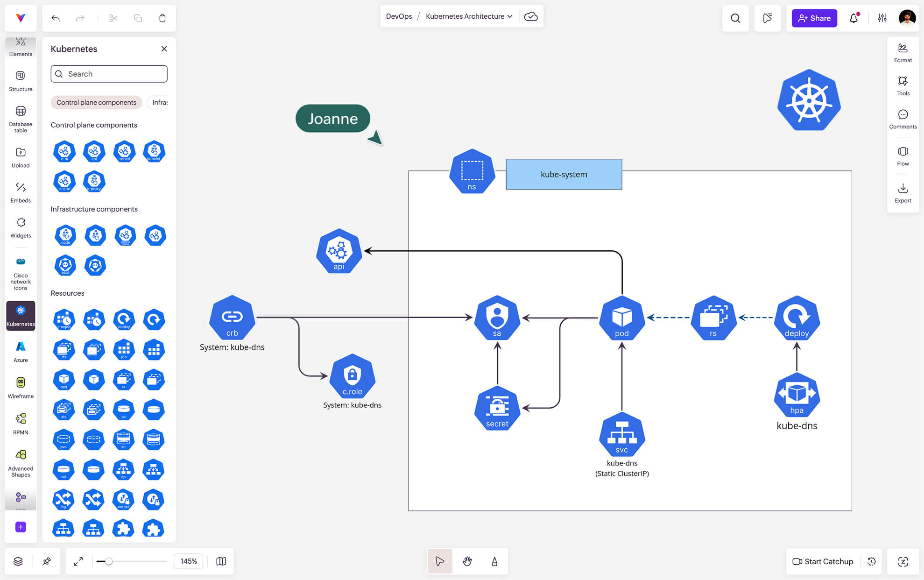The height and width of the screenshot is (580, 924).
Task: Open the Format panel
Action: 903,53
